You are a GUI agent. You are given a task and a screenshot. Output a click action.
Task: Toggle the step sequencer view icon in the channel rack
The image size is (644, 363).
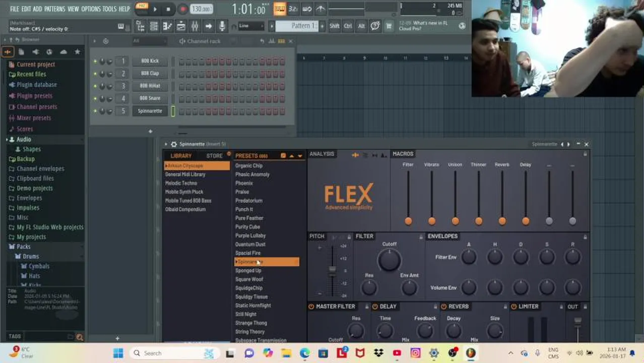click(x=282, y=41)
